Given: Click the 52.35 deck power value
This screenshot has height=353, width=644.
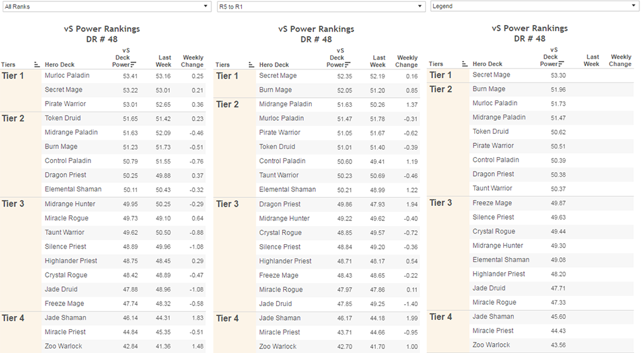Looking at the screenshot, I should (345, 76).
